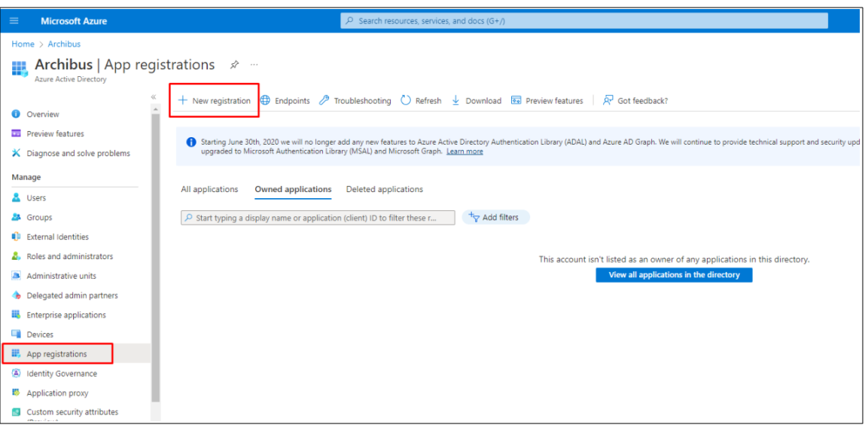Click the App registrations sidebar icon
The image size is (868, 431).
[x=16, y=353]
